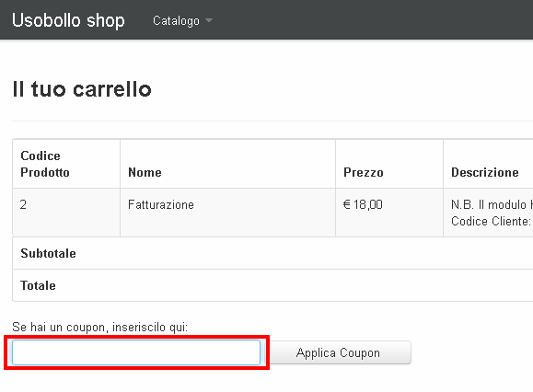
Task: Select the Prezzo column header
Action: coord(364,172)
